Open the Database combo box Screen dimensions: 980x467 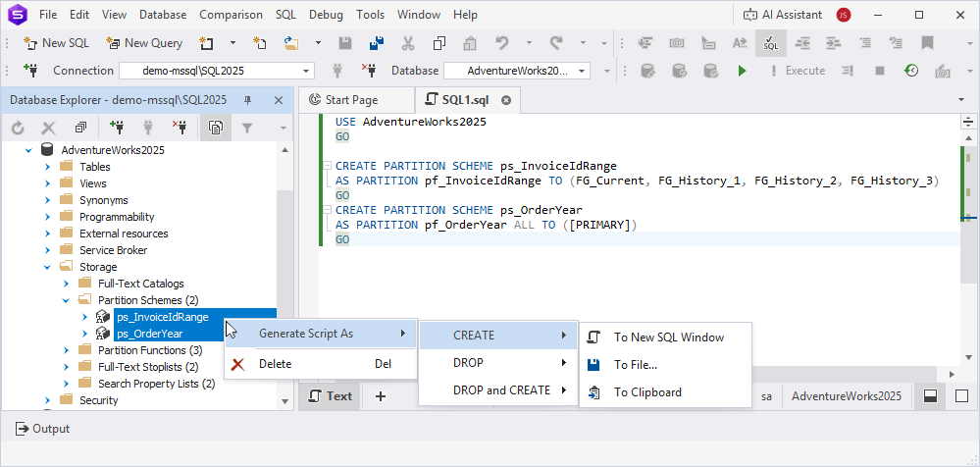pos(517,71)
